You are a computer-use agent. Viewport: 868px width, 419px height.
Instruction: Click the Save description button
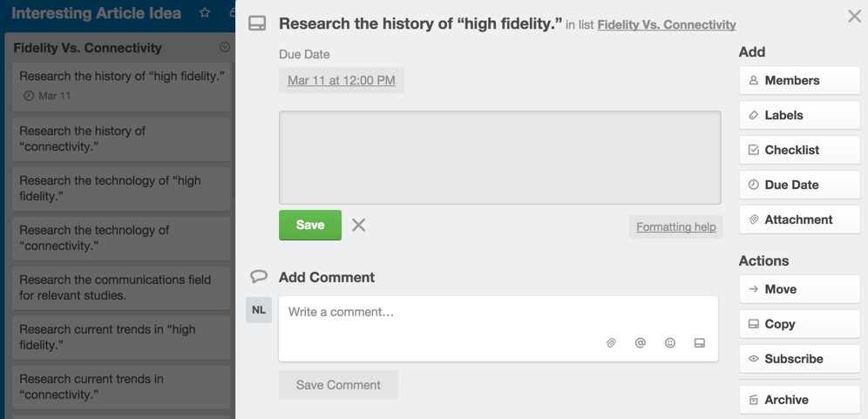click(310, 225)
